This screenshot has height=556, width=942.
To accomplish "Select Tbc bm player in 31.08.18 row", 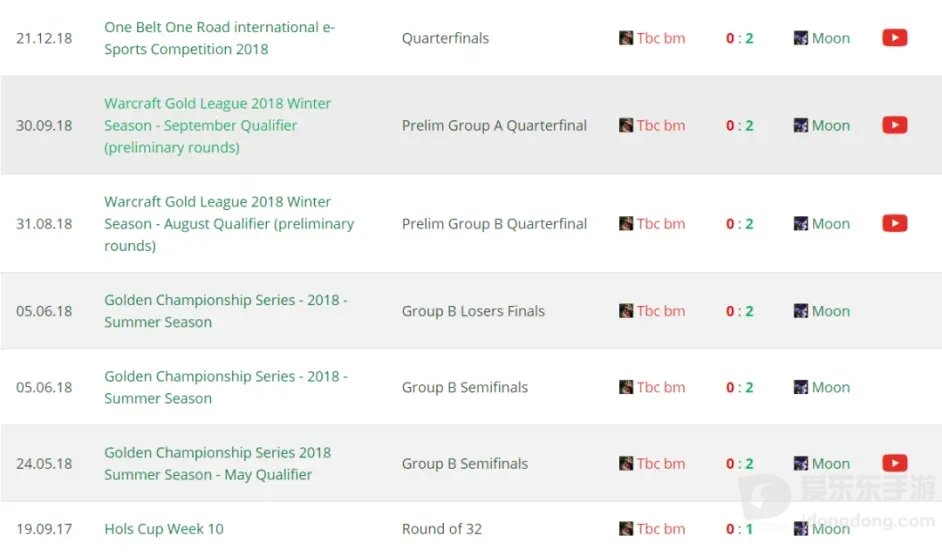I will [661, 224].
